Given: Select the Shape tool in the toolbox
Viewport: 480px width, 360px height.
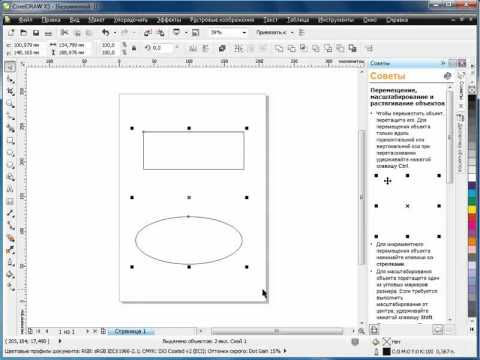Looking at the screenshot, I should click(x=10, y=79).
